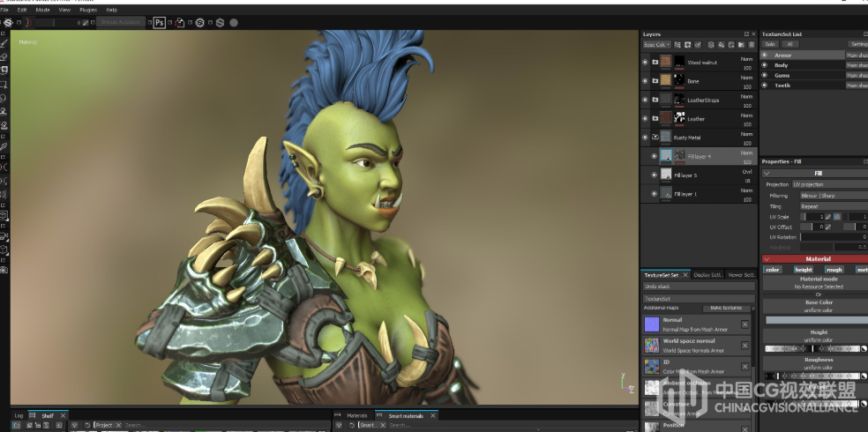Open the Tiling Repeat dropdown
Viewport: 868px width, 432px height.
tap(834, 206)
